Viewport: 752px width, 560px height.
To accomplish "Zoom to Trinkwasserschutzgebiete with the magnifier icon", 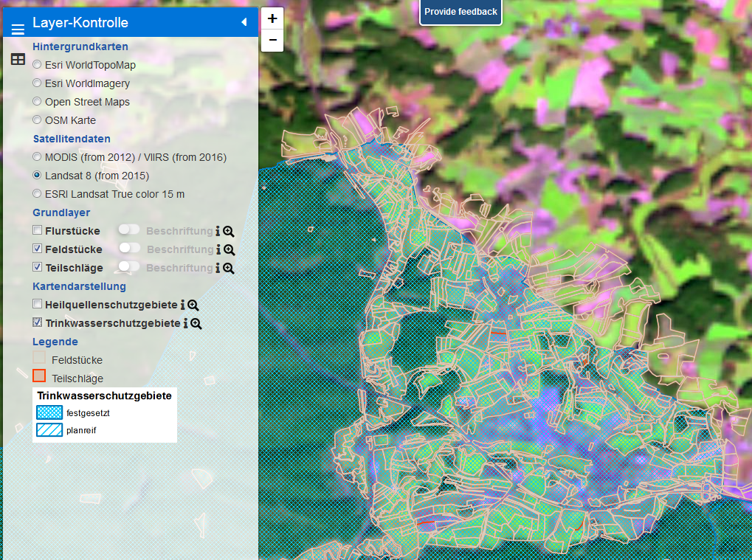I will [196, 324].
